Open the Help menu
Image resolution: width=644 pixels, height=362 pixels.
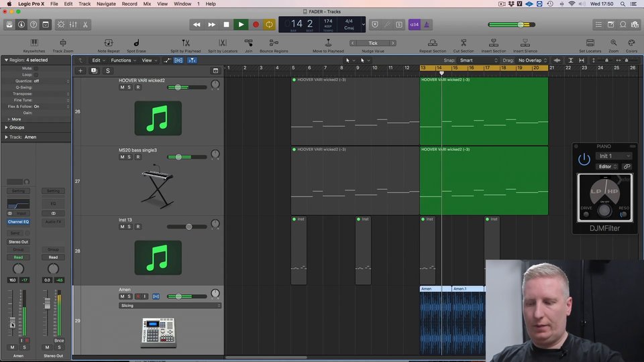click(210, 4)
